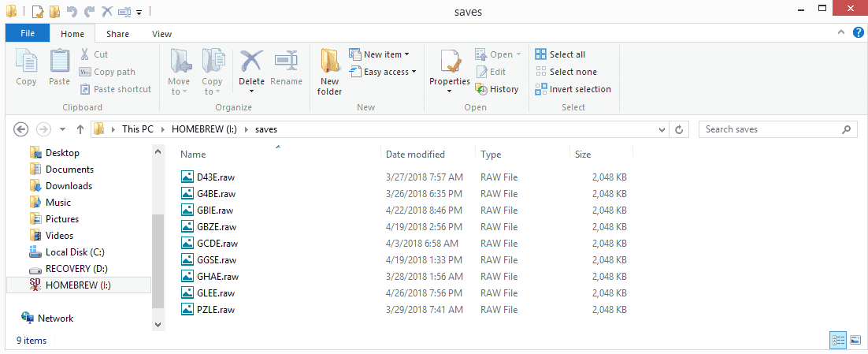Open Quick Access Toolbar customize dropdown
868x354 pixels.
tap(139, 12)
